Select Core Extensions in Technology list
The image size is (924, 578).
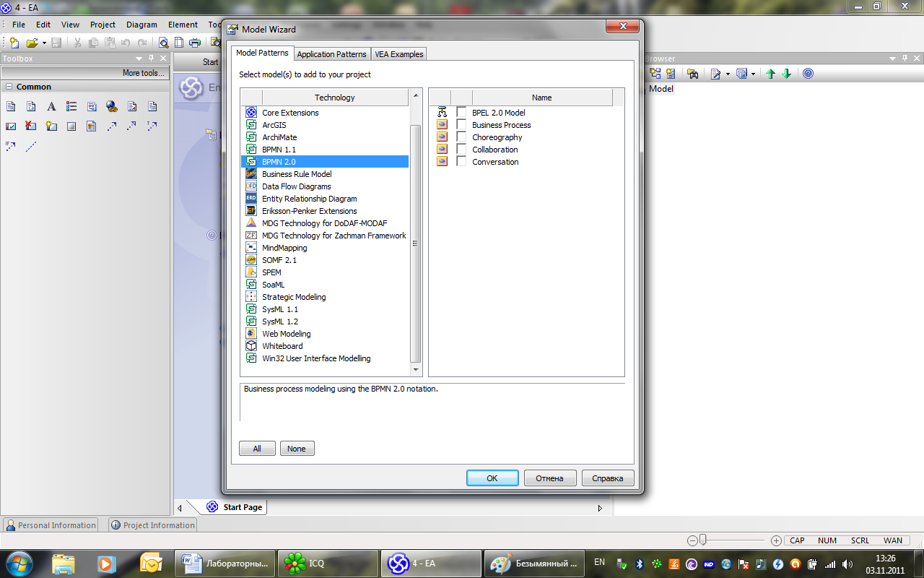pyautogui.click(x=290, y=113)
